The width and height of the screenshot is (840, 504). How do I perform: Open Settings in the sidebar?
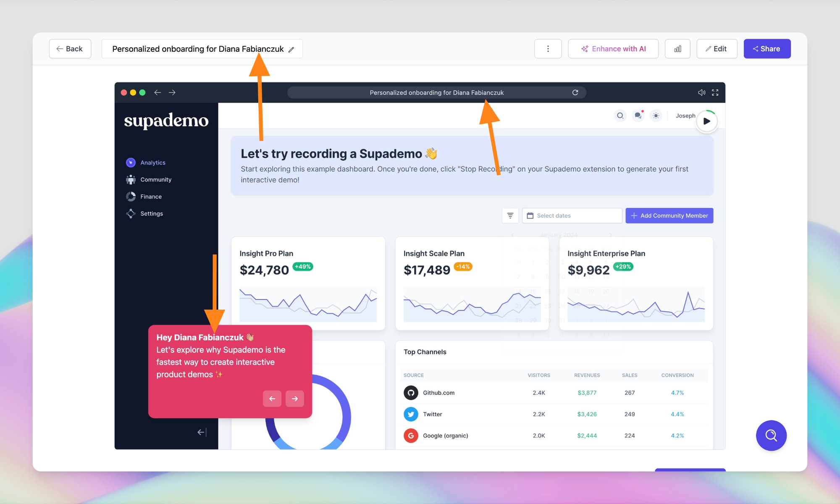152,213
